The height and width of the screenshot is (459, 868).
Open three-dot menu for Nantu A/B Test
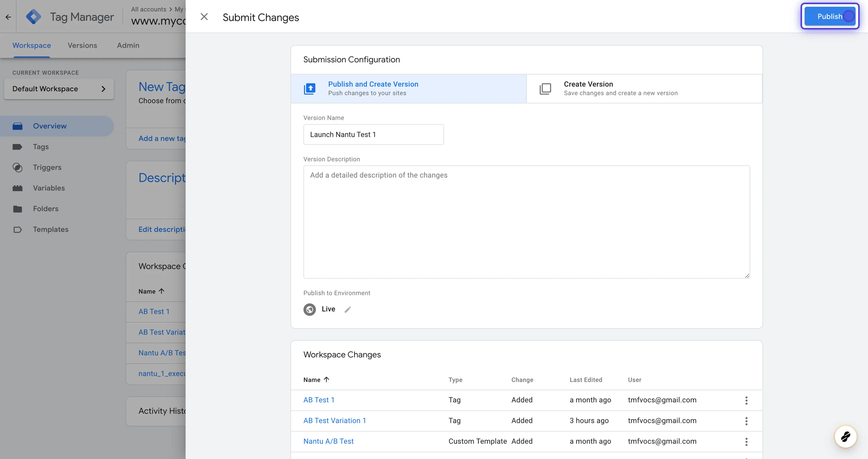[746, 441]
